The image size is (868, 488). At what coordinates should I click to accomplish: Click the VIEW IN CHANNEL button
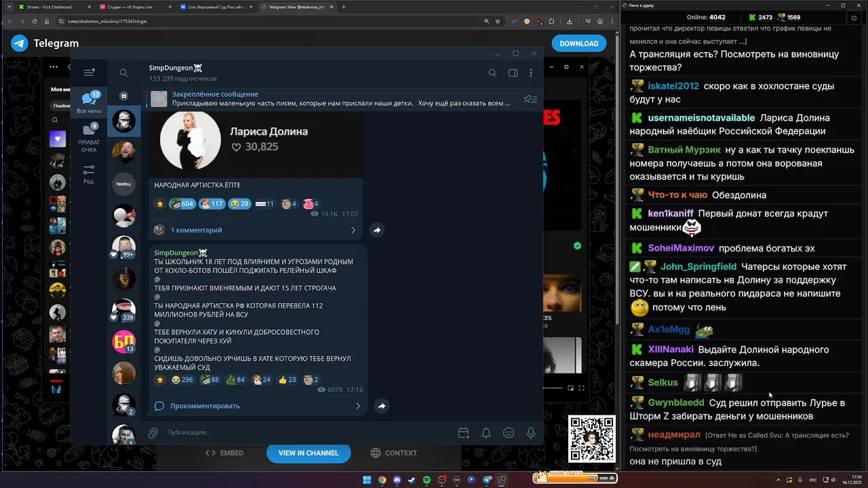[x=308, y=453]
